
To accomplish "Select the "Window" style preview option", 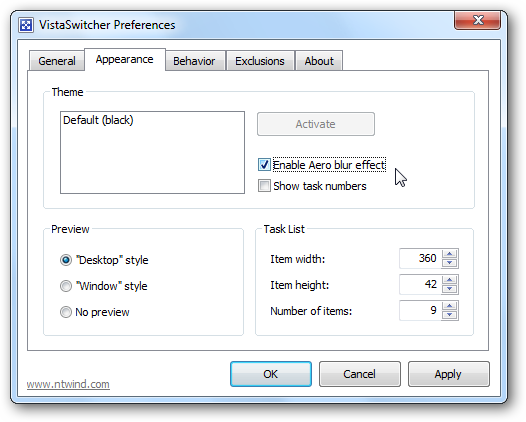I will [66, 286].
